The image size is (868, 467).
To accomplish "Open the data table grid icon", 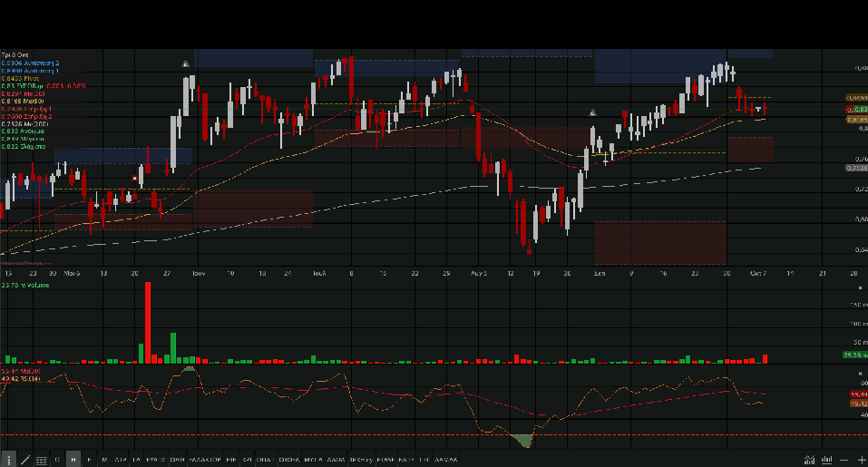I will [x=41, y=461].
